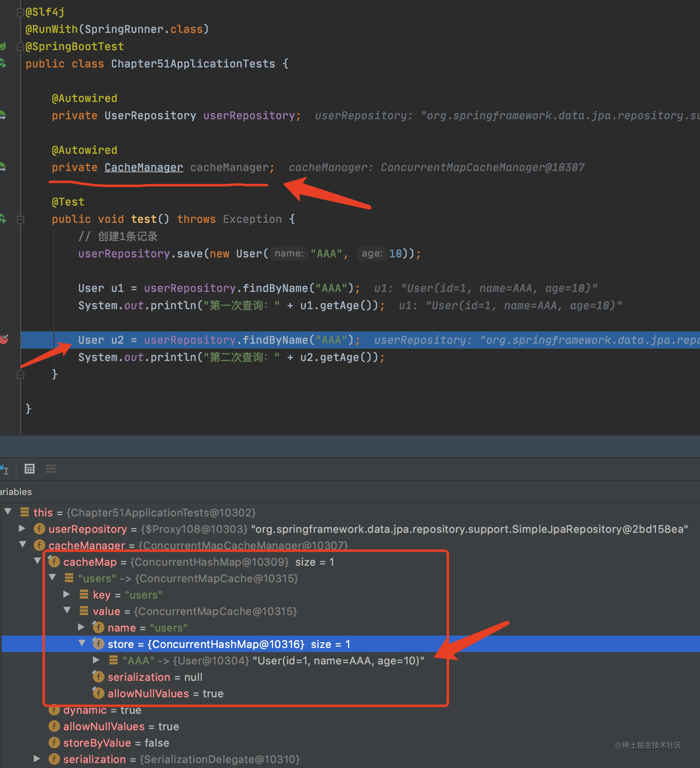Collapse the "this" variable node
Image resolution: width=700 pixels, height=768 pixels.
click(8, 511)
